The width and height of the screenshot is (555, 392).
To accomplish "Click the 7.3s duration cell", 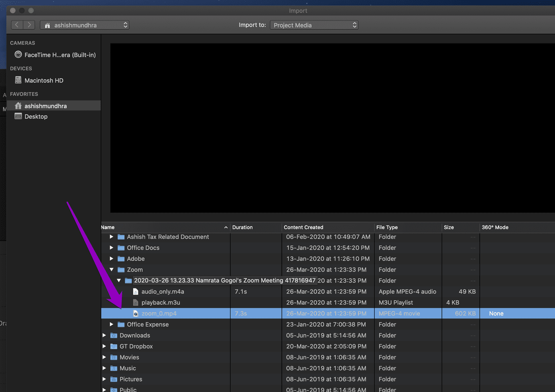I will [x=241, y=313].
